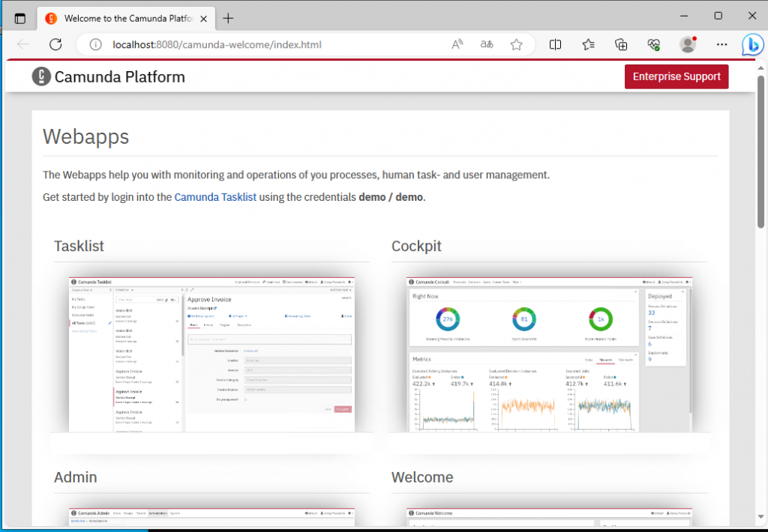Viewport: 768px width, 532px height.
Task: Click the Camunda Platform logo icon
Action: pos(41,77)
